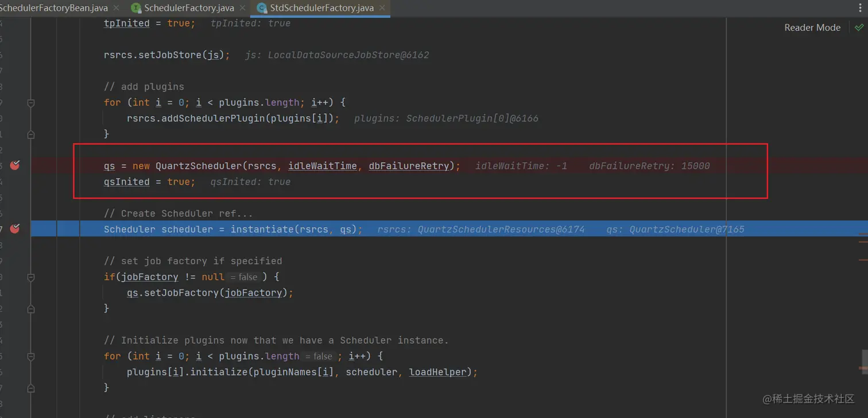
Task: Click the green inspection checkmark icon
Action: 859,27
